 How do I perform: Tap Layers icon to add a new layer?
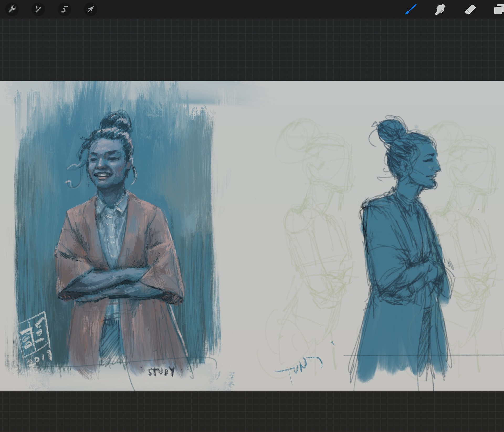point(498,9)
